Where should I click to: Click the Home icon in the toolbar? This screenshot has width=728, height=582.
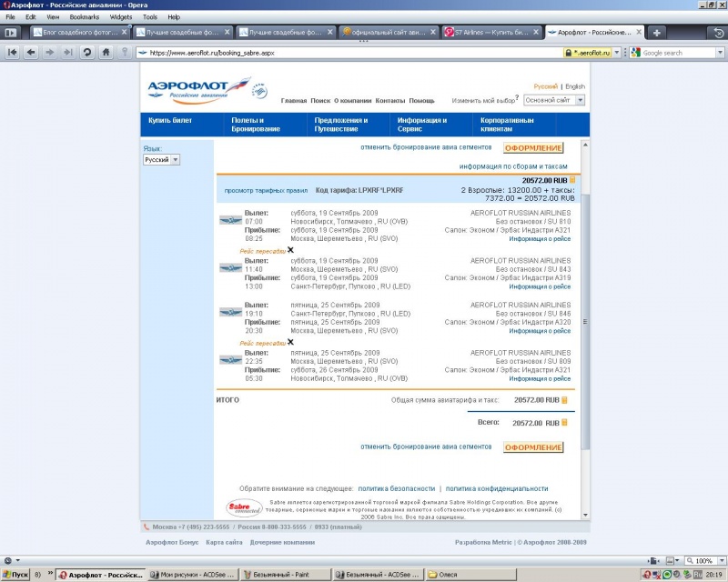[106, 53]
